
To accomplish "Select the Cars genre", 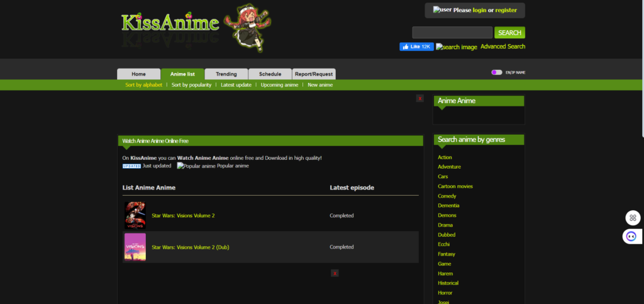I will point(443,177).
